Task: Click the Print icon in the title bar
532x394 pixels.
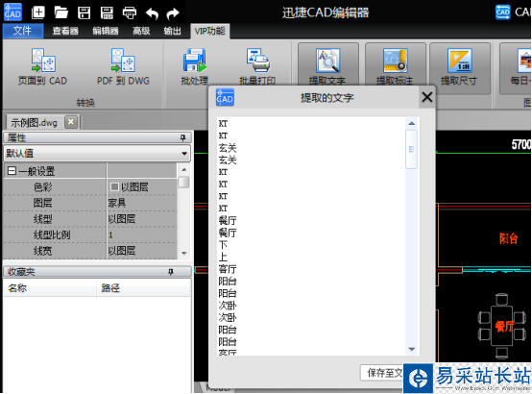Action: pyautogui.click(x=130, y=12)
